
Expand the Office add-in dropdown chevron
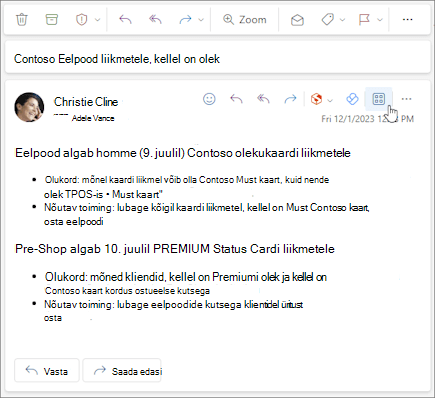[330, 100]
